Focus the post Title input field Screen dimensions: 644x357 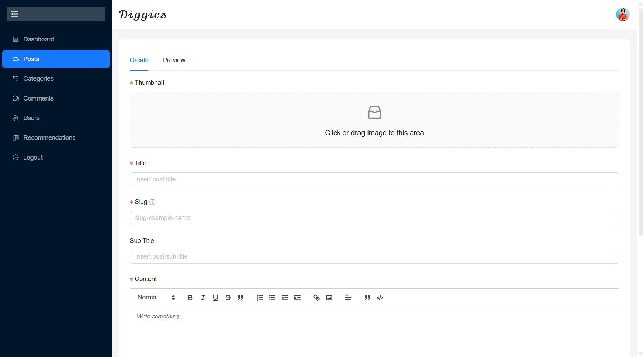[374, 180]
